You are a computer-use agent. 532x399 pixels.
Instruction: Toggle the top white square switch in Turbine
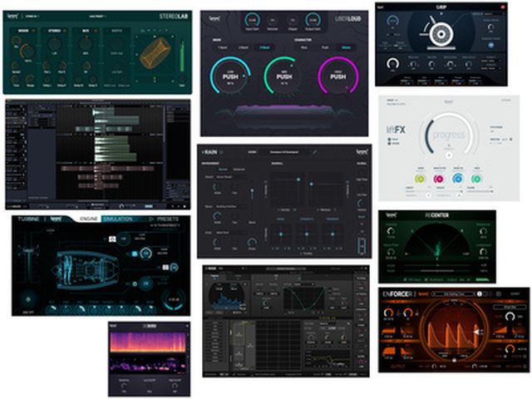pyautogui.click(x=112, y=239)
